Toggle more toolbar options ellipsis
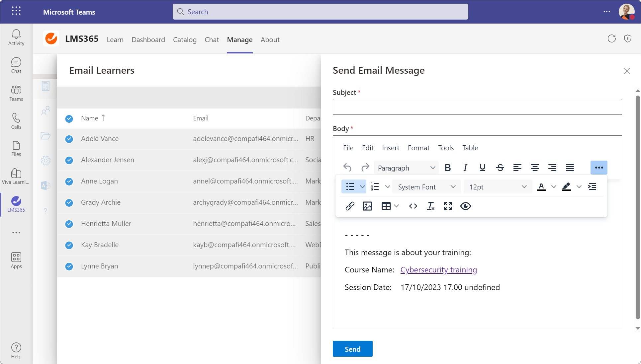 click(x=599, y=168)
